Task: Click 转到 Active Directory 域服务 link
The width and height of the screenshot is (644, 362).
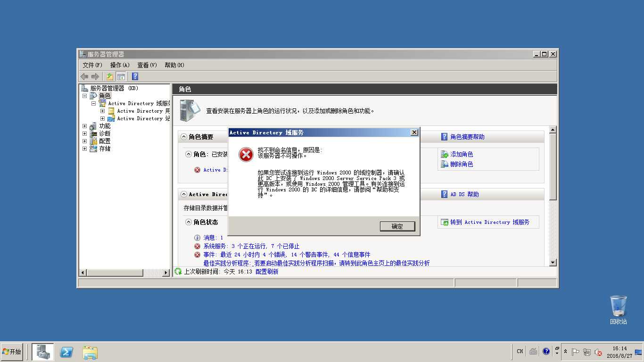Action: click(490, 222)
